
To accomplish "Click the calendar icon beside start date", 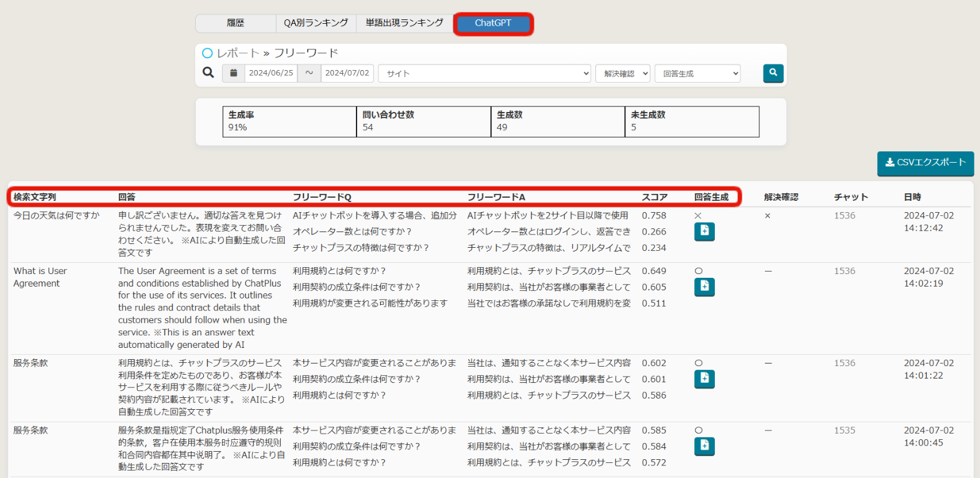I will (x=233, y=73).
